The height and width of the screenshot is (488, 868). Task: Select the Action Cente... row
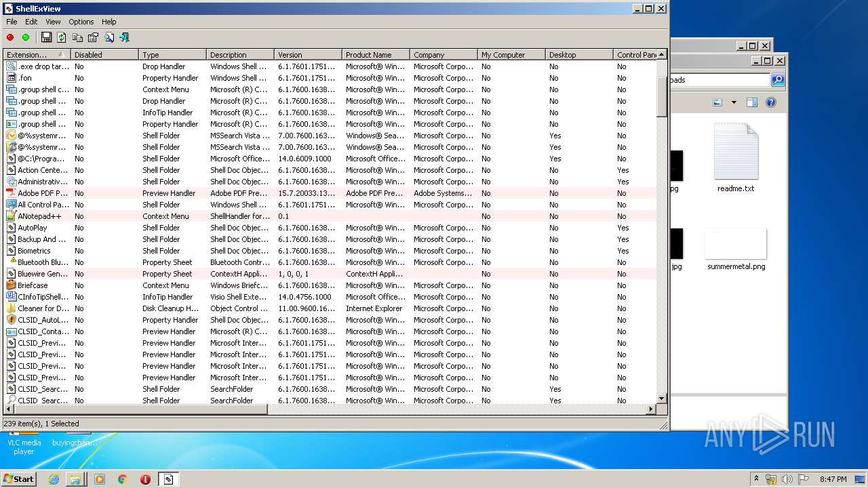coord(330,170)
